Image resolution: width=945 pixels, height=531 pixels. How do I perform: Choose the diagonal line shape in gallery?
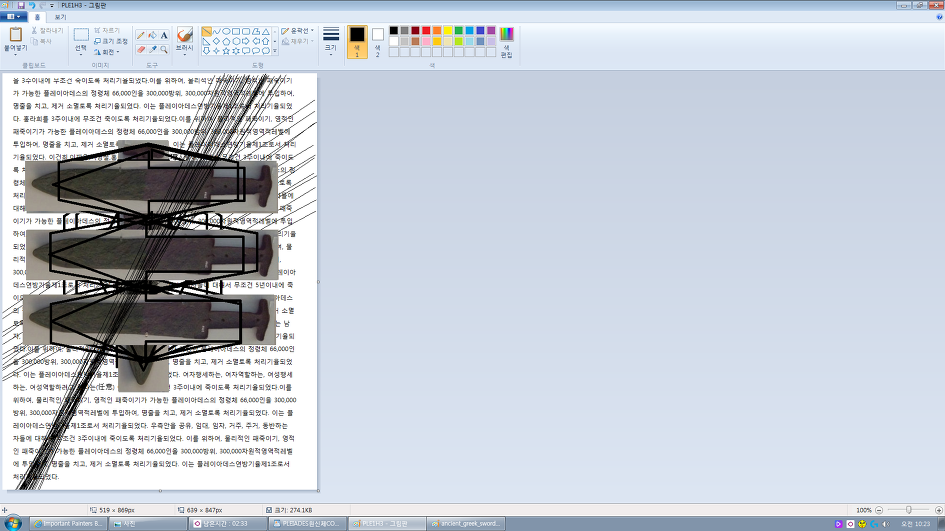click(x=207, y=31)
